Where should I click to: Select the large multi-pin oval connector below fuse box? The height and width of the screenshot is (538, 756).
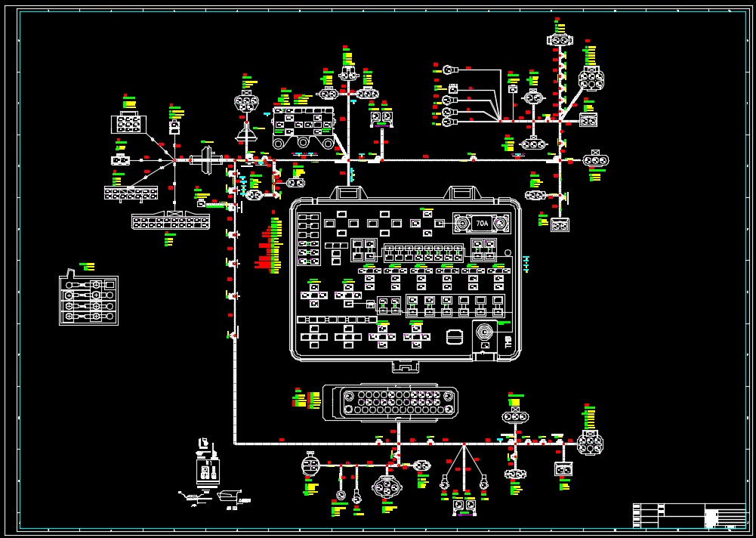390,402
